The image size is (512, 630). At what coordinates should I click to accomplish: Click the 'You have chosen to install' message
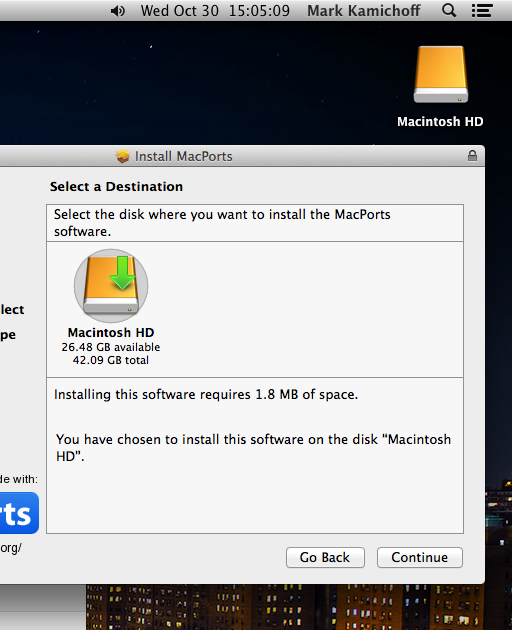coord(253,448)
